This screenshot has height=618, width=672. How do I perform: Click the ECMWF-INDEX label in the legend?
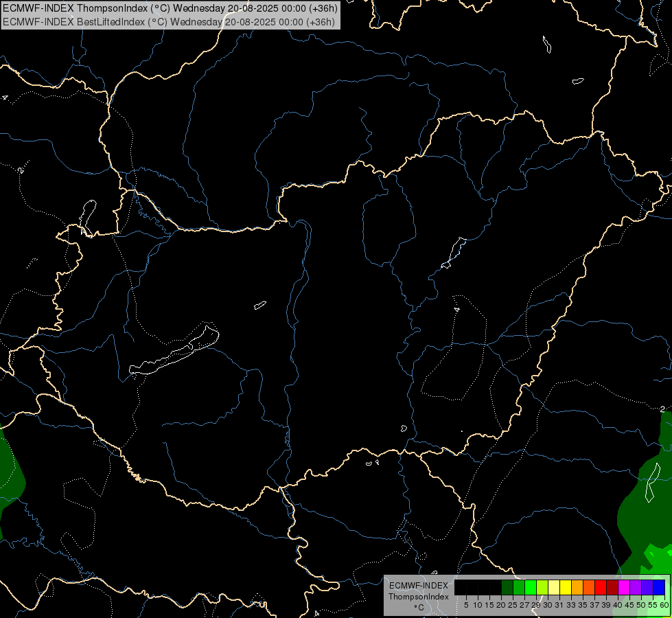419,586
